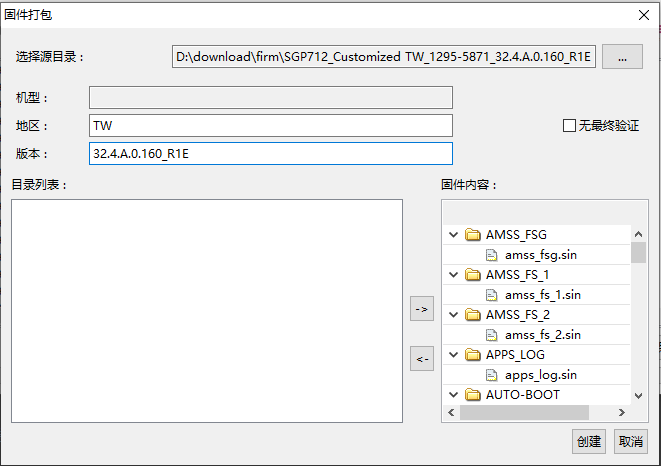
Task: Collapse the AMSS_FS_1 tree node
Action: pos(453,275)
